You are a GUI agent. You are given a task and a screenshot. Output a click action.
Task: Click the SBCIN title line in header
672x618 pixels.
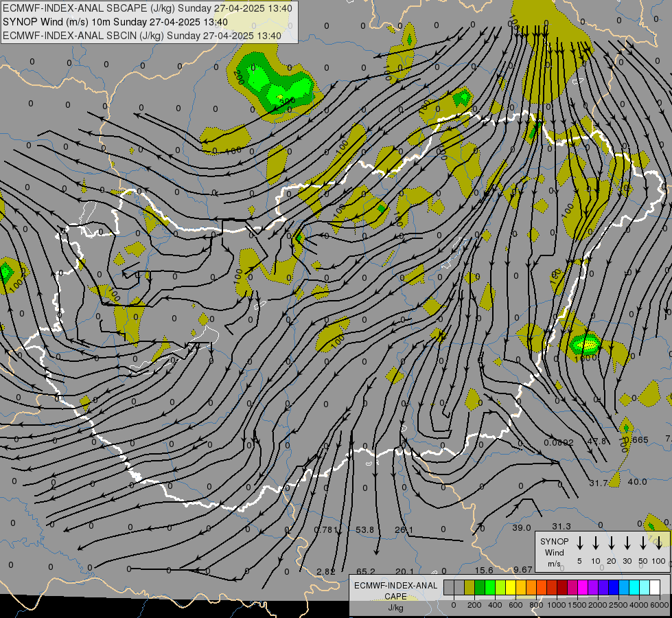click(x=142, y=36)
